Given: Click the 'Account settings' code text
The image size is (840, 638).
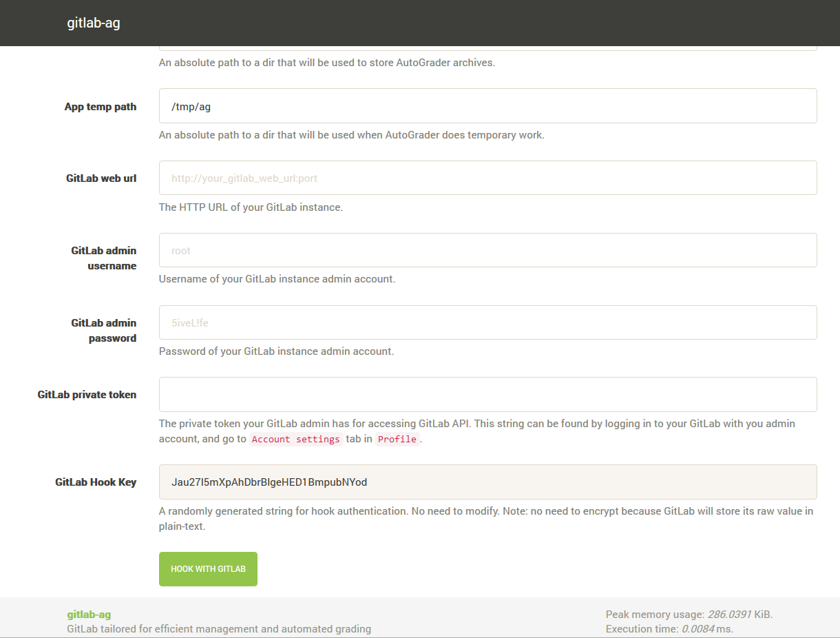Looking at the screenshot, I should coord(296,439).
